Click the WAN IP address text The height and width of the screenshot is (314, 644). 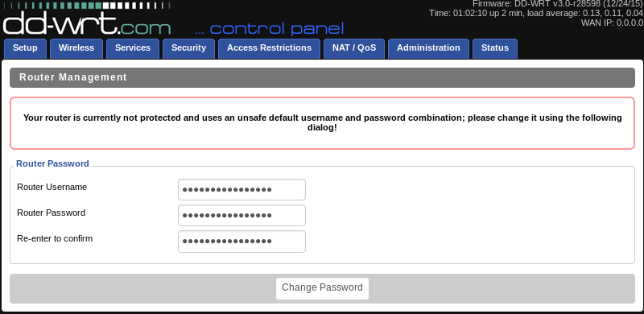pos(612,23)
